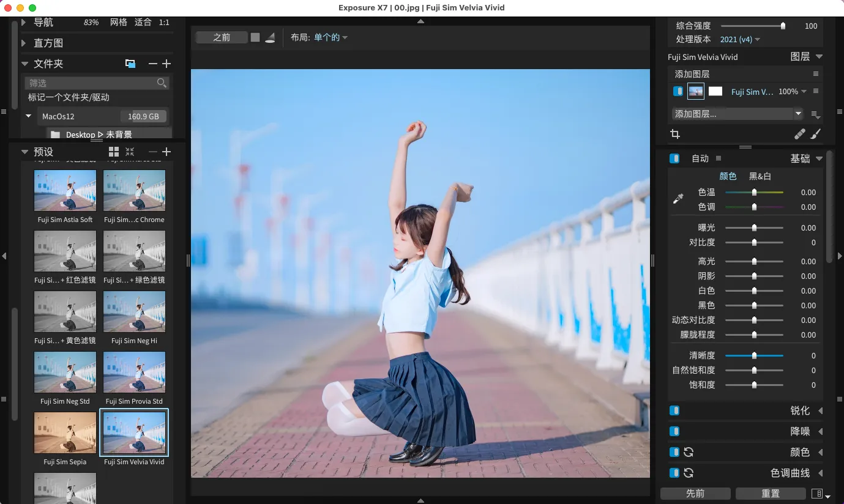The height and width of the screenshot is (504, 844).
Task: Select the crop tool icon
Action: 675,134
